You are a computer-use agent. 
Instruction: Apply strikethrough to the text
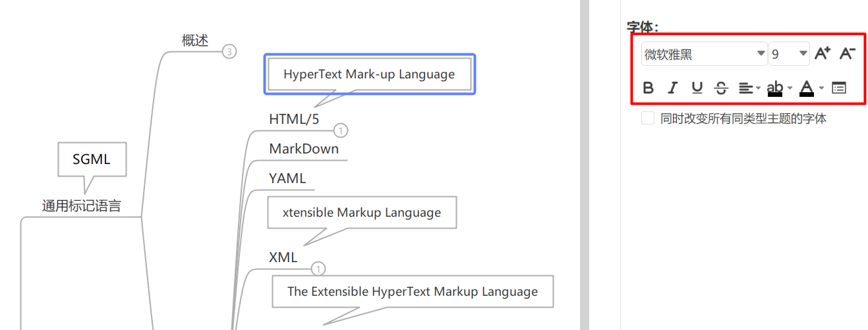(721, 88)
